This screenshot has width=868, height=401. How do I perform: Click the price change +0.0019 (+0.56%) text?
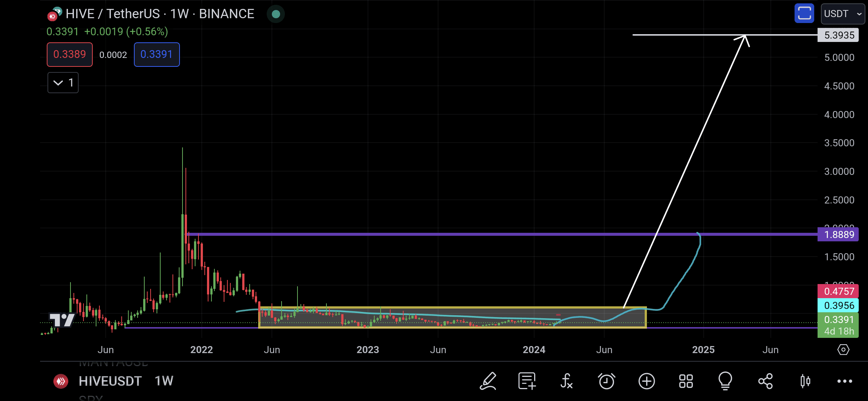126,32
